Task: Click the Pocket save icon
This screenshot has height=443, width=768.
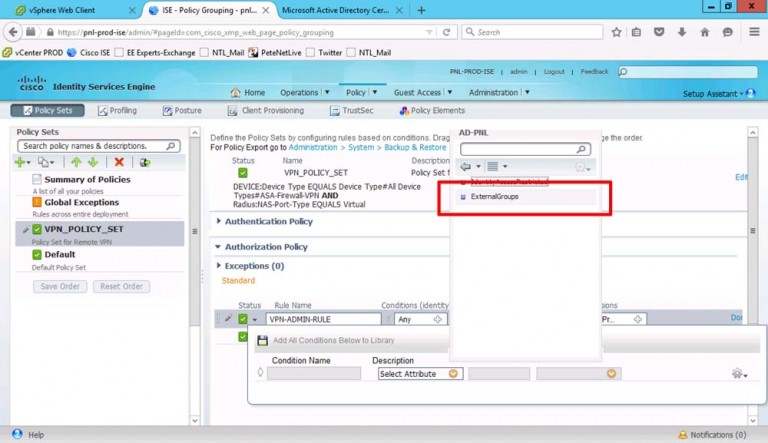Action: [x=659, y=32]
